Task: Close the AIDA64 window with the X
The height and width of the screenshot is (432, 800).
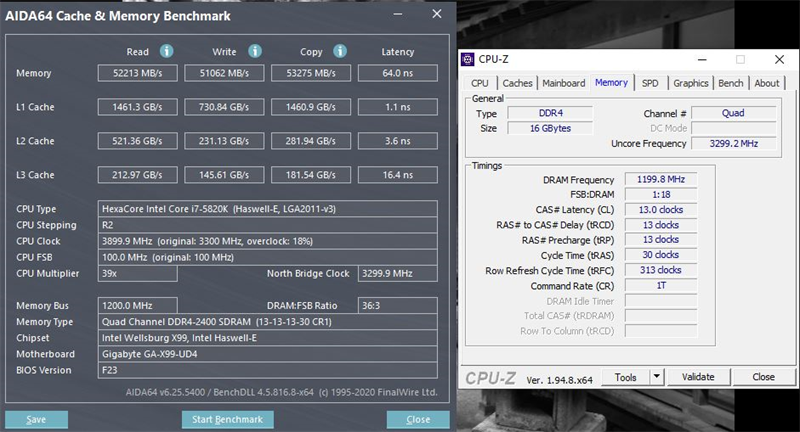Action: coord(437,14)
